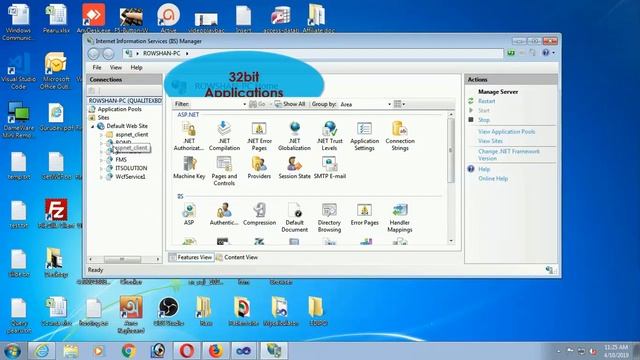This screenshot has height=360, width=640.
Task: Click View Sites link
Action: (490, 141)
